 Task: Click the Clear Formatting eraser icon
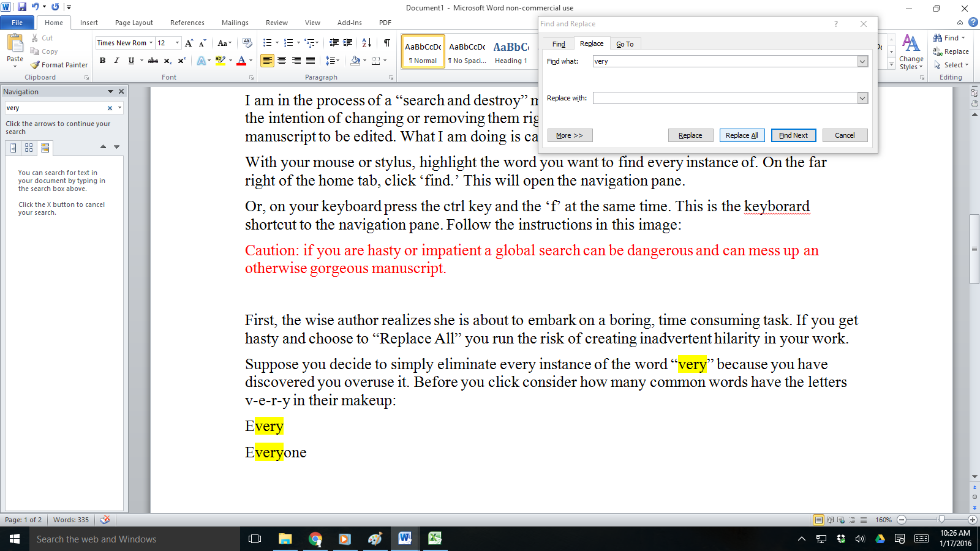coord(247,43)
